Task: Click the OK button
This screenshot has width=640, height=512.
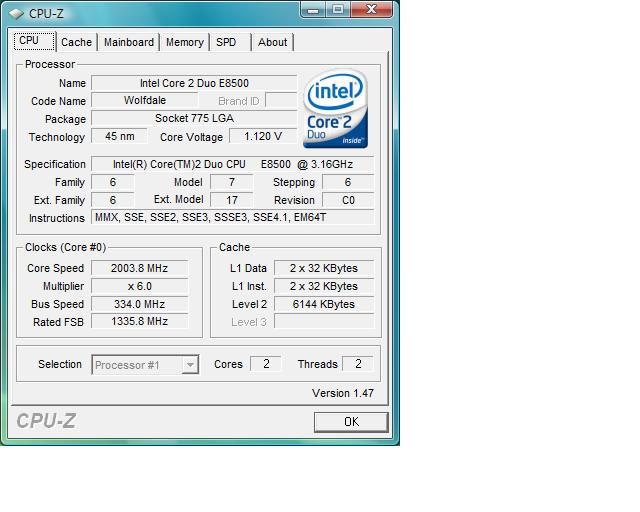Action: tap(351, 422)
